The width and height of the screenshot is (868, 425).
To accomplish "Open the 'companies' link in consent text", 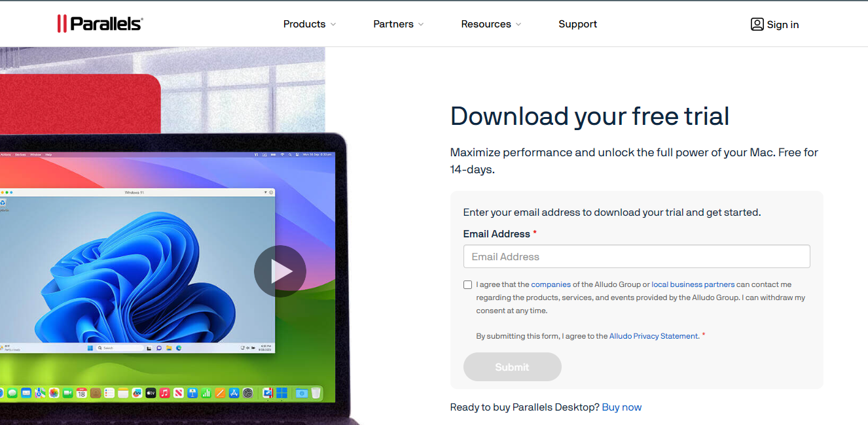I will 551,284.
